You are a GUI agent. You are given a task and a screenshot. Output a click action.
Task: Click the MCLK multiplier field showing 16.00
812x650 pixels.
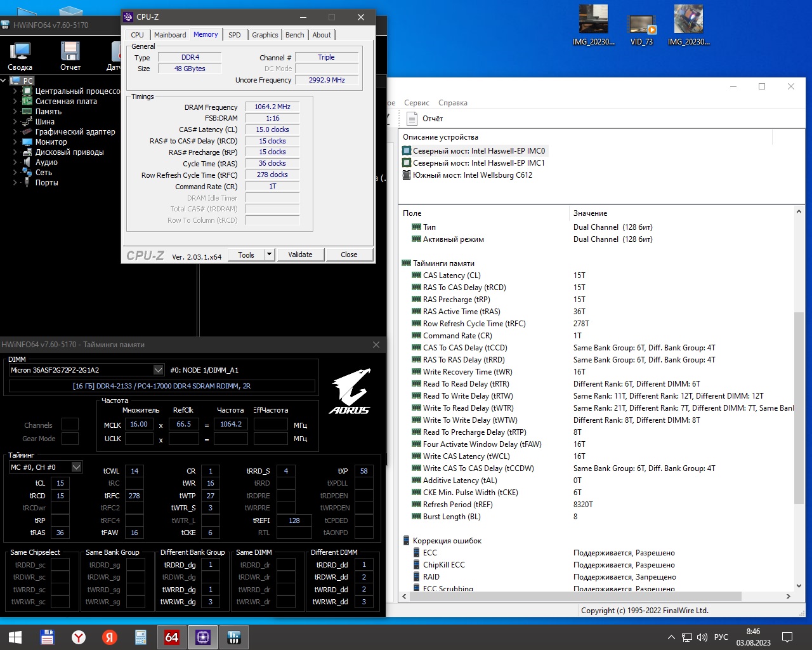click(x=139, y=425)
